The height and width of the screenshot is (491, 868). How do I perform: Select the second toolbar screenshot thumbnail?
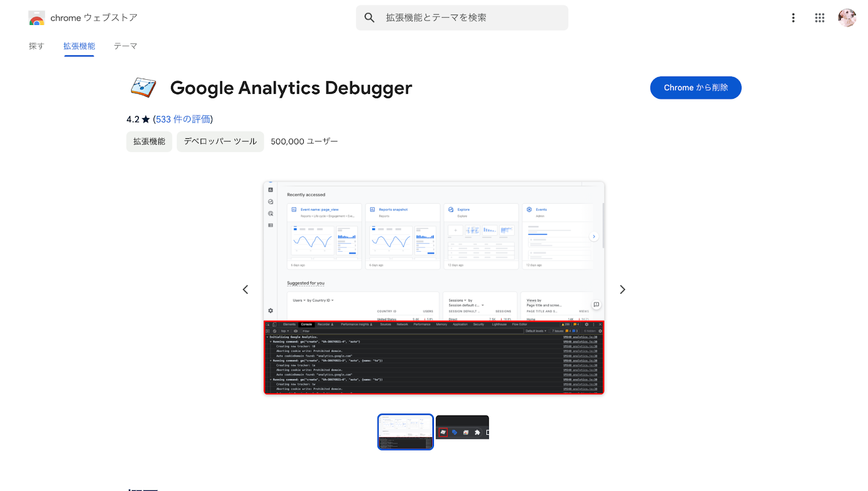[x=462, y=428]
